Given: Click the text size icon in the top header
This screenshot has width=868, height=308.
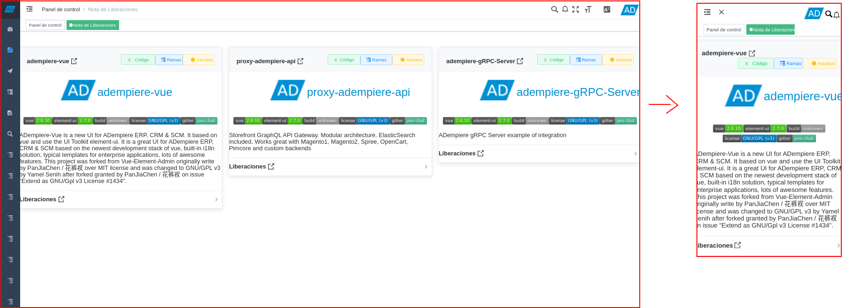Looking at the screenshot, I should 588,9.
